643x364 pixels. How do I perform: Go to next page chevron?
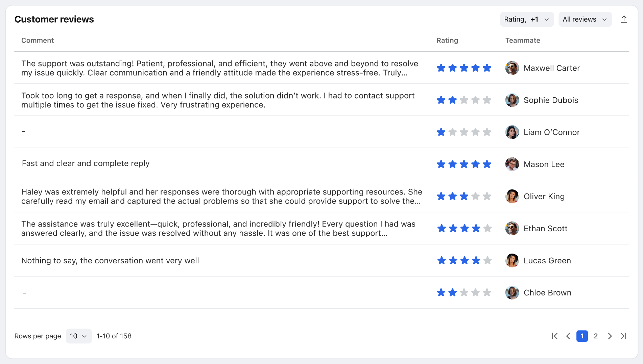(610, 336)
